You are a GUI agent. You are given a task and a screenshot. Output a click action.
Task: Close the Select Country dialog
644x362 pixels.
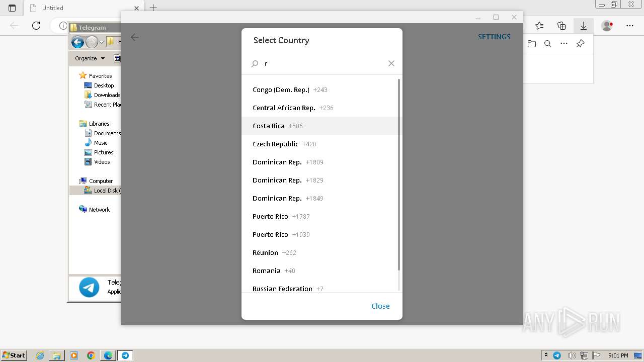coord(380,306)
